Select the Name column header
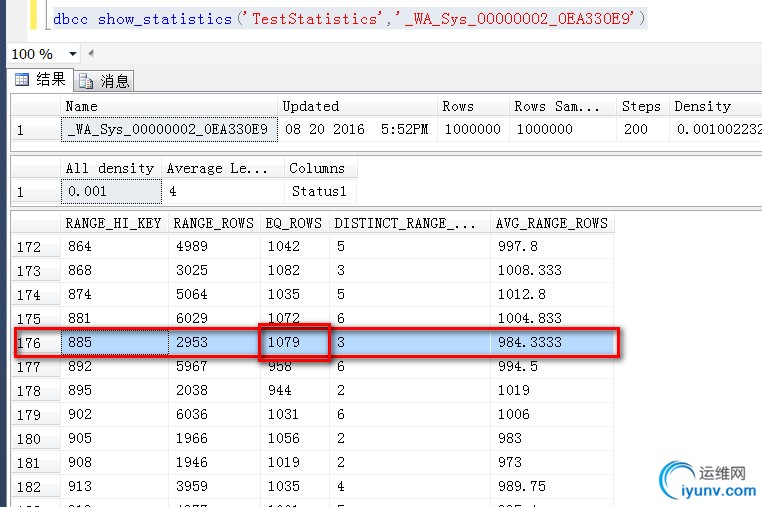The height and width of the screenshot is (507, 762). (x=169, y=106)
